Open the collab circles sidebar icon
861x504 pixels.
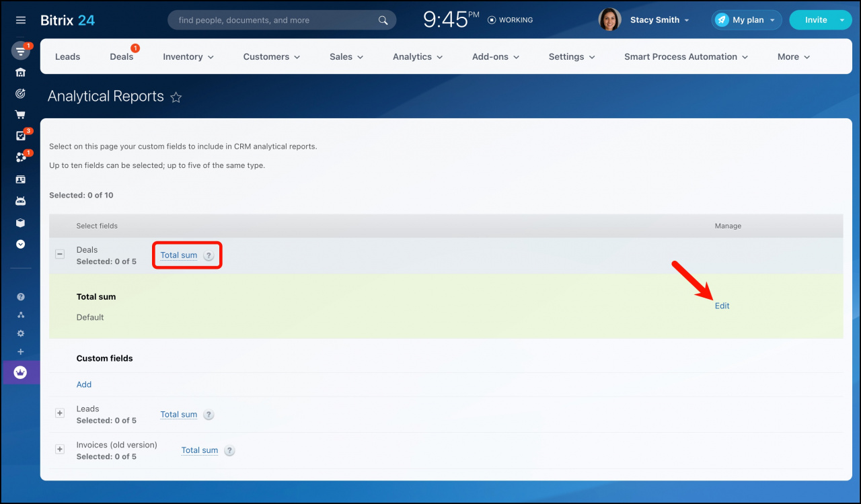pyautogui.click(x=21, y=158)
